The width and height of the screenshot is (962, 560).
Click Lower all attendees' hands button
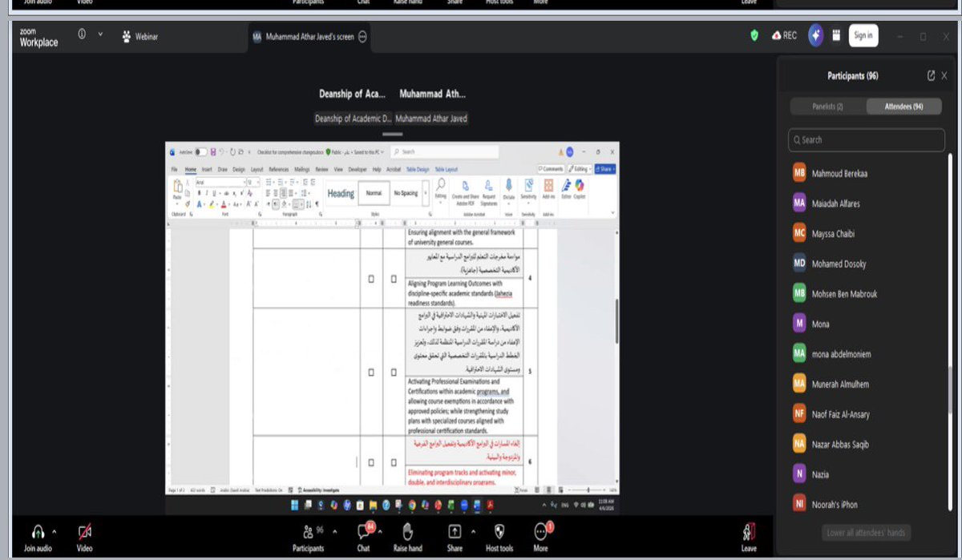(867, 533)
